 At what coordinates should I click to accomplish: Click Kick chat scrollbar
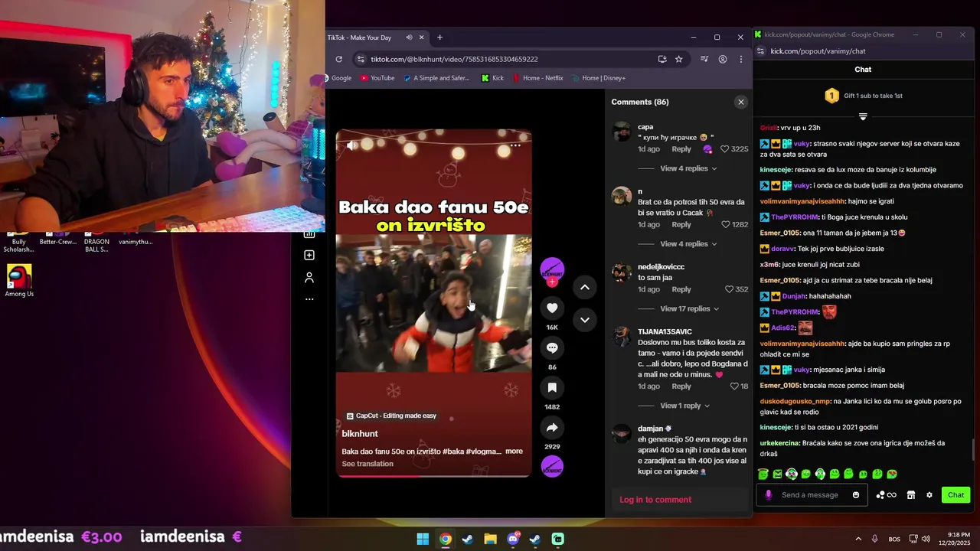[975, 451]
